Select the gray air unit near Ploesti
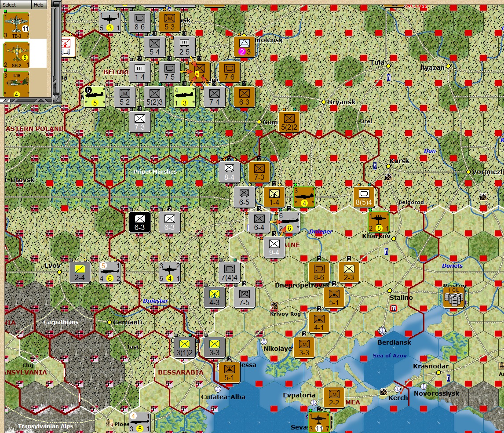 [139, 422]
